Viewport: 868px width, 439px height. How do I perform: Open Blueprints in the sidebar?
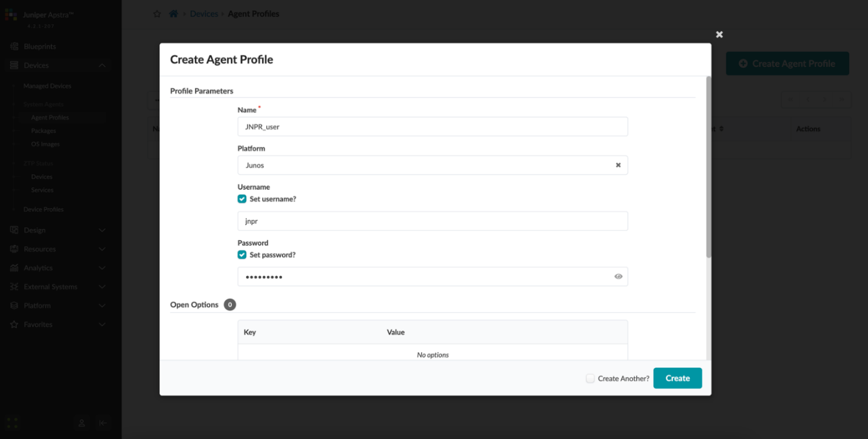coord(40,47)
